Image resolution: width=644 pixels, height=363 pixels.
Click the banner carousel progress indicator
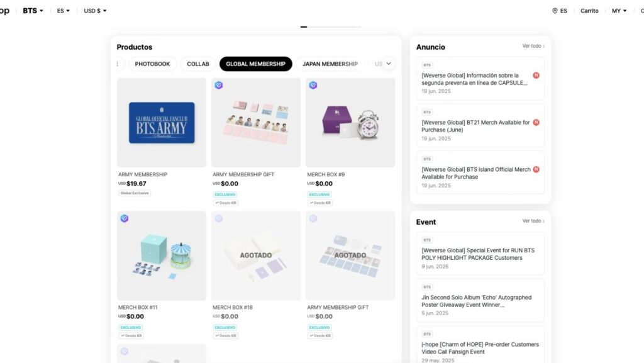(x=331, y=26)
